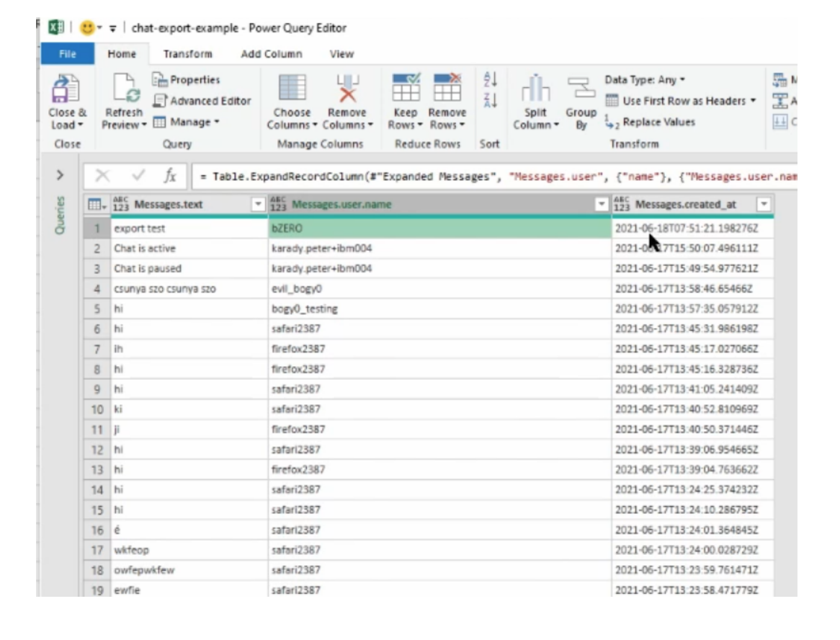This screenshot has width=840, height=640.
Task: Open the Messages.user.name column filter dropdown
Action: click(601, 204)
